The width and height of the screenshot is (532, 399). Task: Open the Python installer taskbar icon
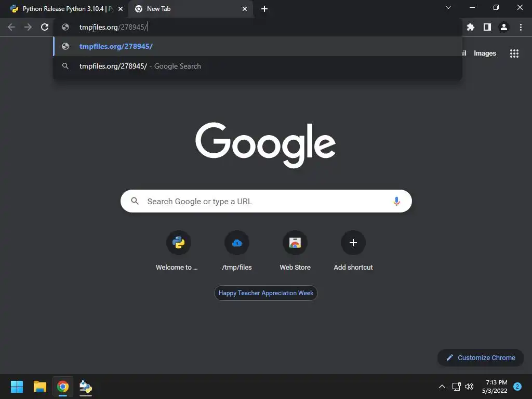[x=86, y=387]
